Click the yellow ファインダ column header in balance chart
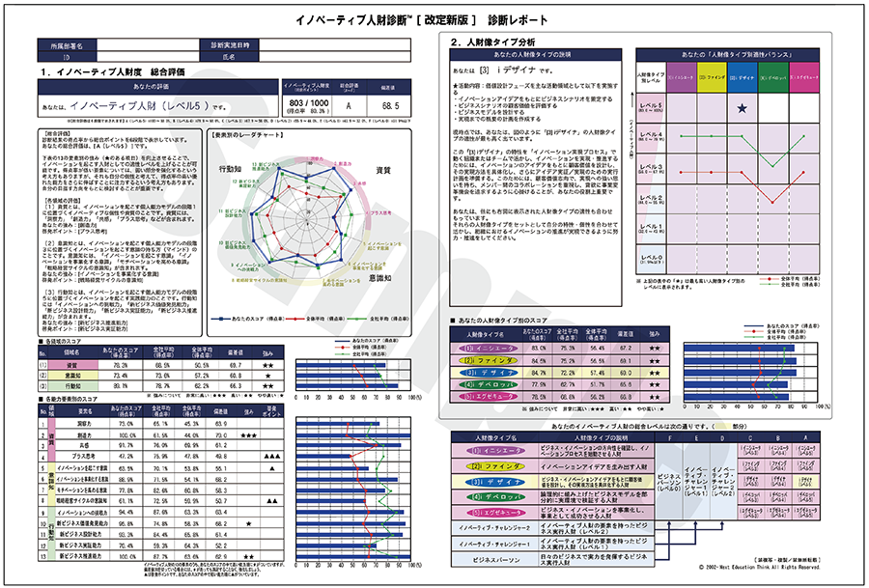The width and height of the screenshot is (869, 588). tap(713, 77)
